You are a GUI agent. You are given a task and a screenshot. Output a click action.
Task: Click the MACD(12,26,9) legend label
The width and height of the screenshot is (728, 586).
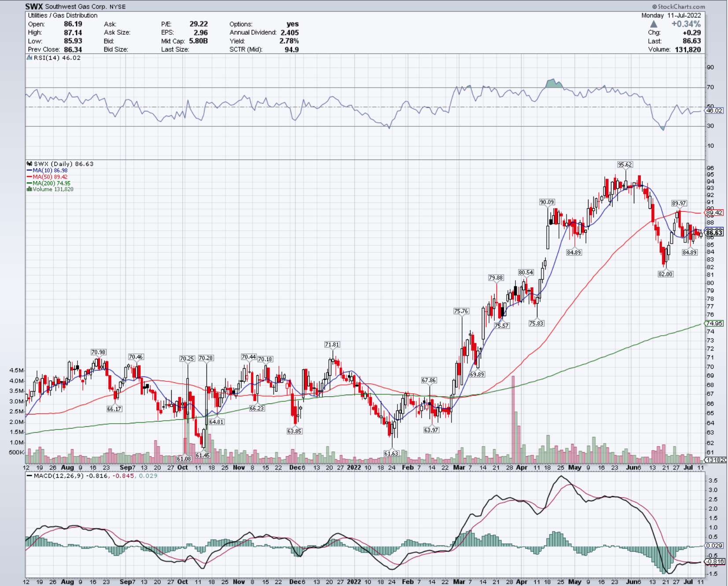(x=59, y=476)
